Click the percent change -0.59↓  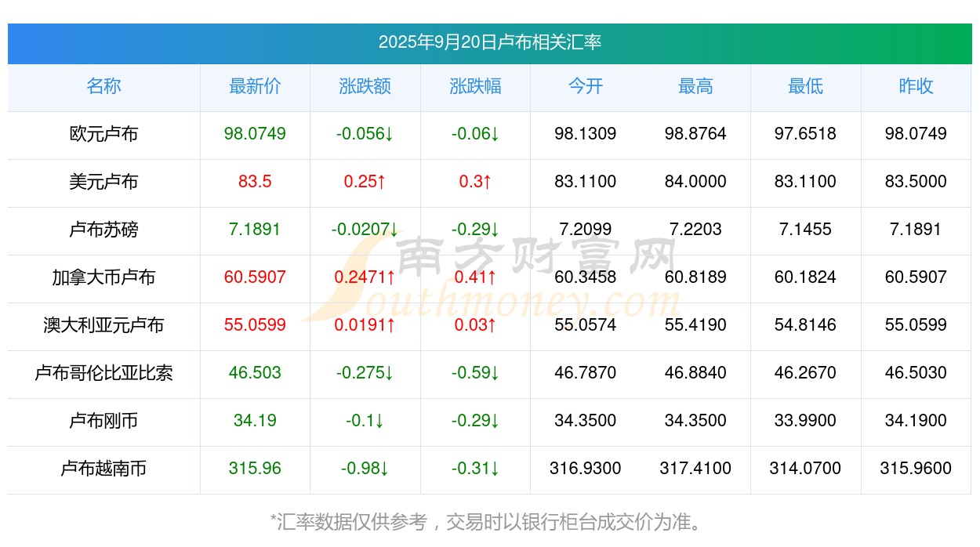[475, 373]
